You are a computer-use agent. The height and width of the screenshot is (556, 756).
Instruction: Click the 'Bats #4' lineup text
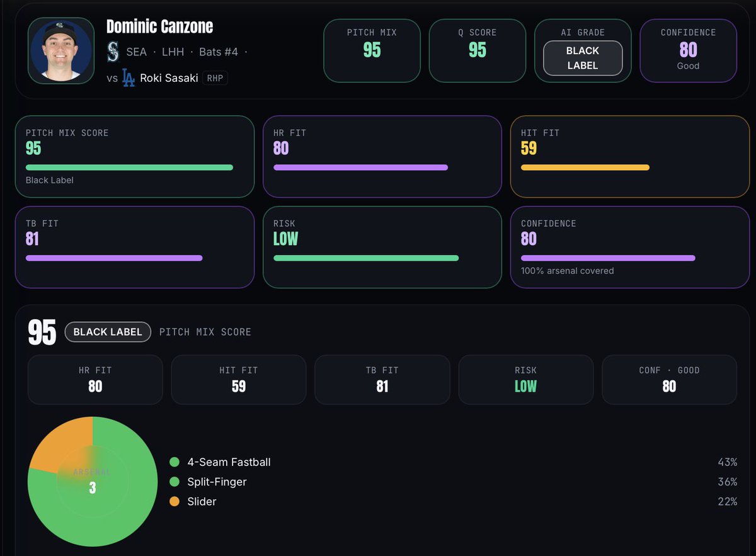click(x=219, y=52)
